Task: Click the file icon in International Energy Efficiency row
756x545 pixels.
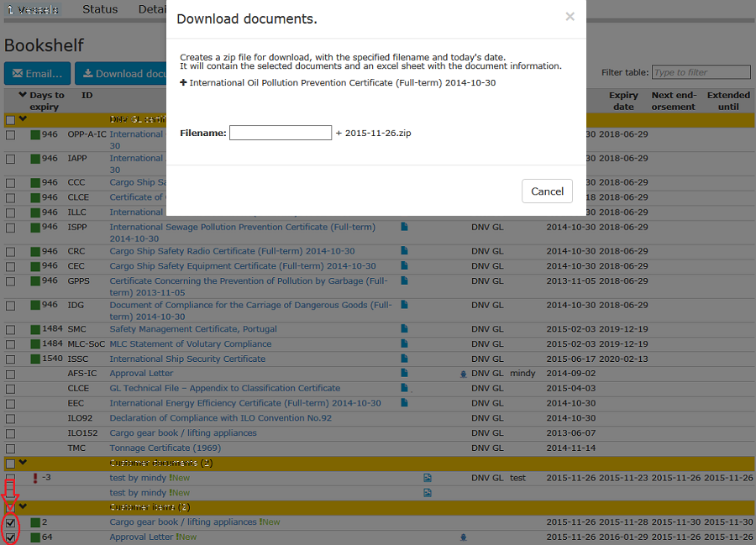Action: pyautogui.click(x=404, y=403)
